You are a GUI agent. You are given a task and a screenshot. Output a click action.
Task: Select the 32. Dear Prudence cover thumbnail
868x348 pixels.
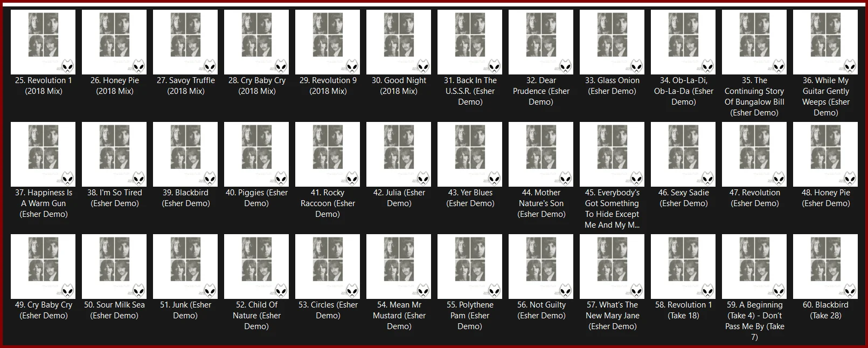pyautogui.click(x=541, y=42)
